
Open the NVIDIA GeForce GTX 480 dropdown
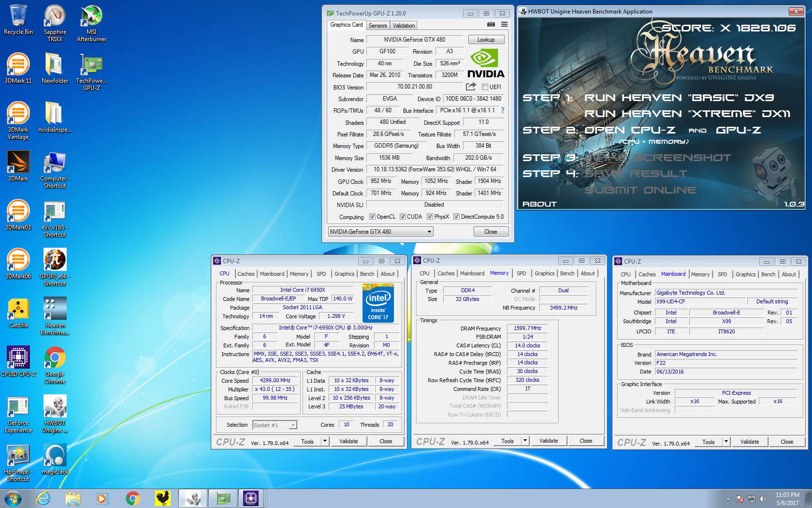pos(380,232)
